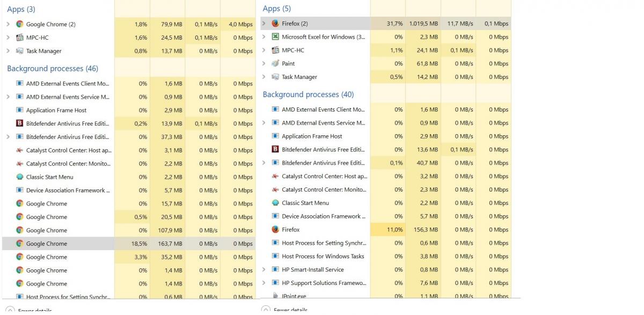Screen dimensions: 644x315
Task: Click the 1.019,5 MB memory value for Firefox
Action: [423, 24]
